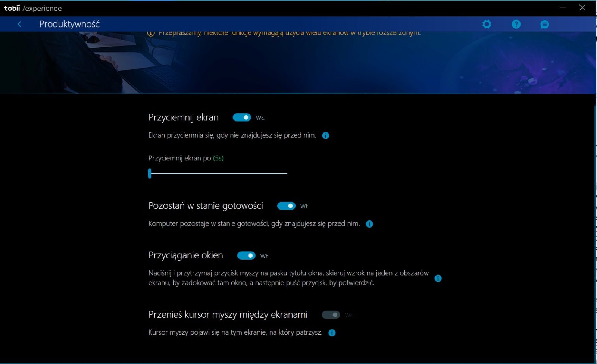Screen dimensions: 597x364
Task: Show info for the Przyciemnij ekran description
Action: coord(326,135)
